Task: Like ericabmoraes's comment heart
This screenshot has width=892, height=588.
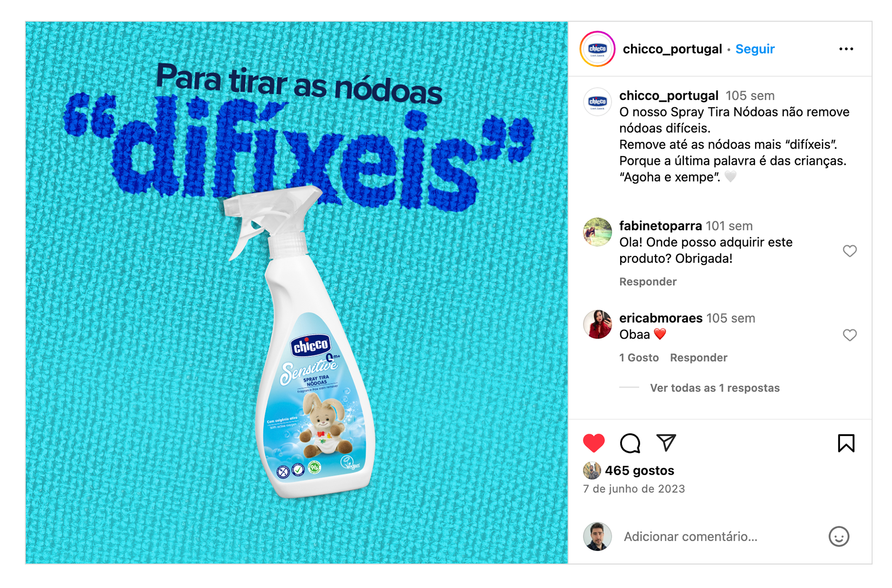Action: point(850,335)
